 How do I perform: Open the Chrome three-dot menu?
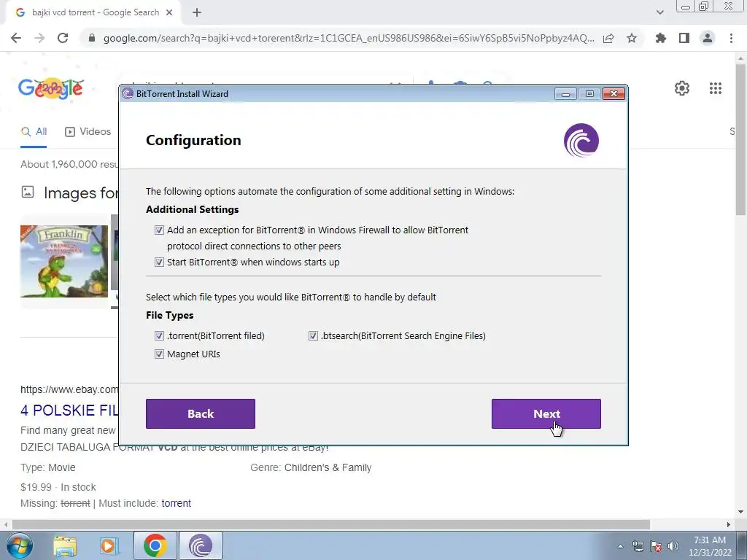731,38
